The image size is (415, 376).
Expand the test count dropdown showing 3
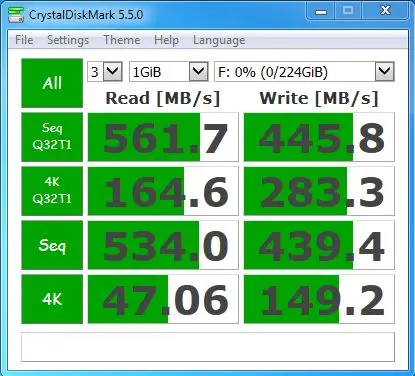tap(105, 71)
